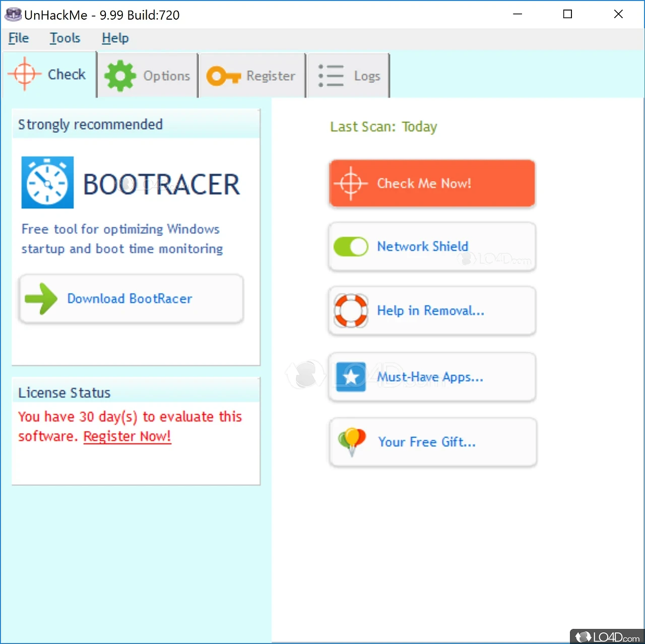Click the BOOTRACER title text

pos(161,184)
